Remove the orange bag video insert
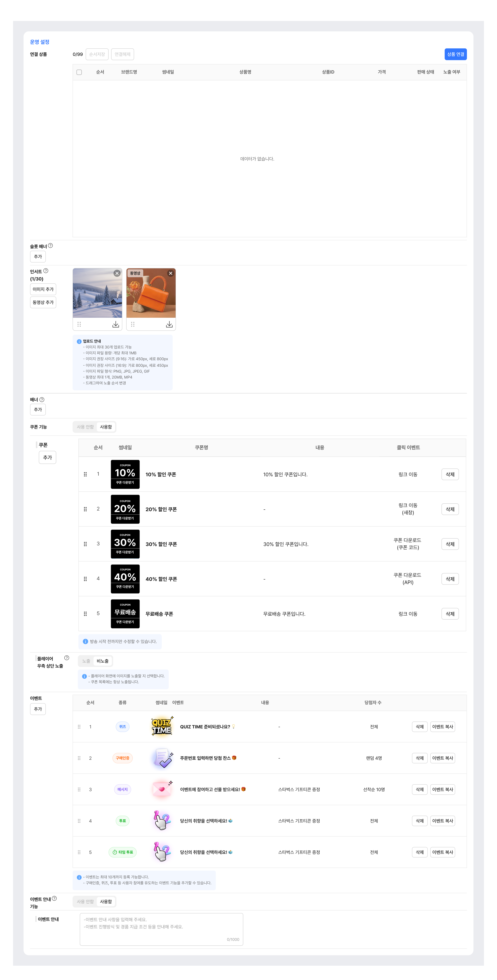497x980 pixels. point(171,273)
